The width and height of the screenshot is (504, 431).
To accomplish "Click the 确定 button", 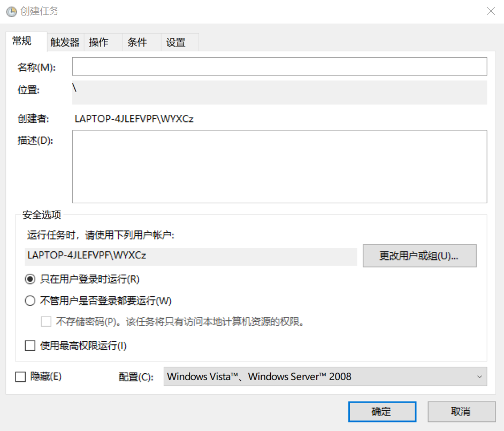I will click(382, 411).
